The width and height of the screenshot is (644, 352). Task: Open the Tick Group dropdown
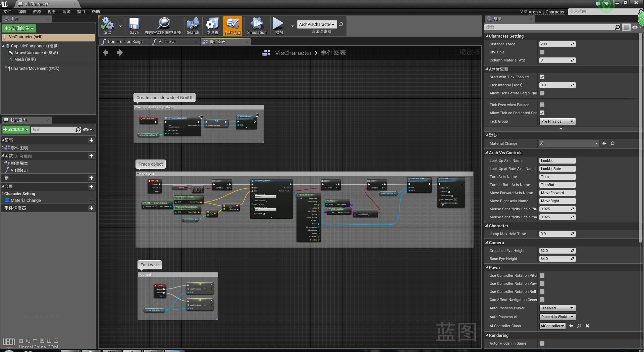point(557,121)
